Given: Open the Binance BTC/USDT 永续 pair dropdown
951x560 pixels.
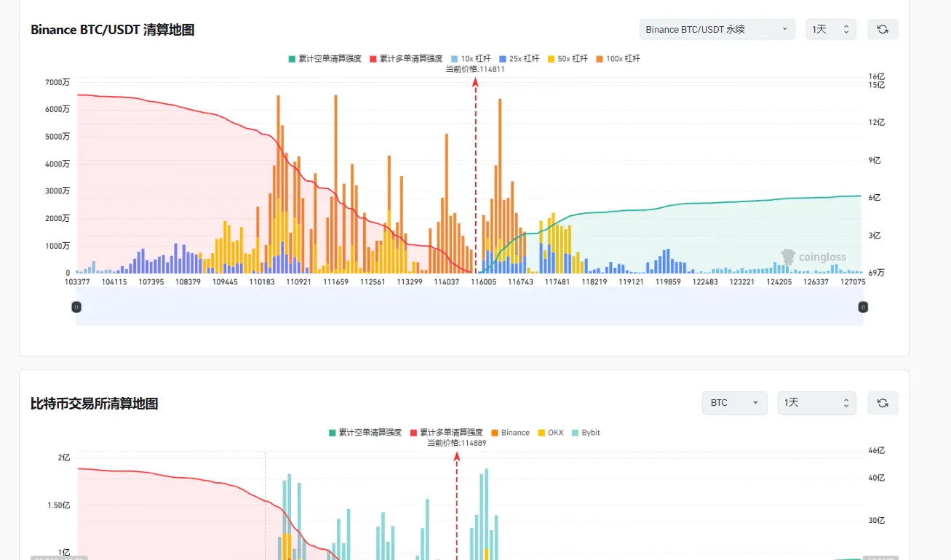Looking at the screenshot, I should tap(717, 29).
